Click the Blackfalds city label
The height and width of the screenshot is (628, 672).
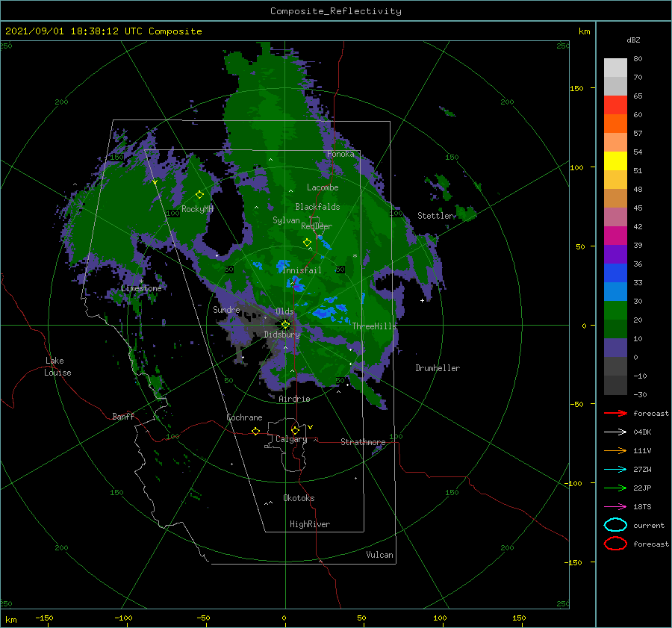click(x=317, y=207)
